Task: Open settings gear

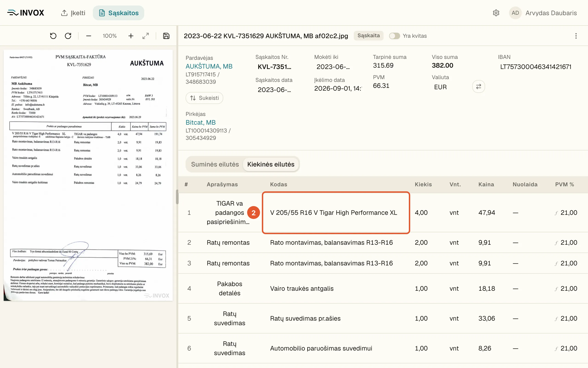Action: coord(496,13)
